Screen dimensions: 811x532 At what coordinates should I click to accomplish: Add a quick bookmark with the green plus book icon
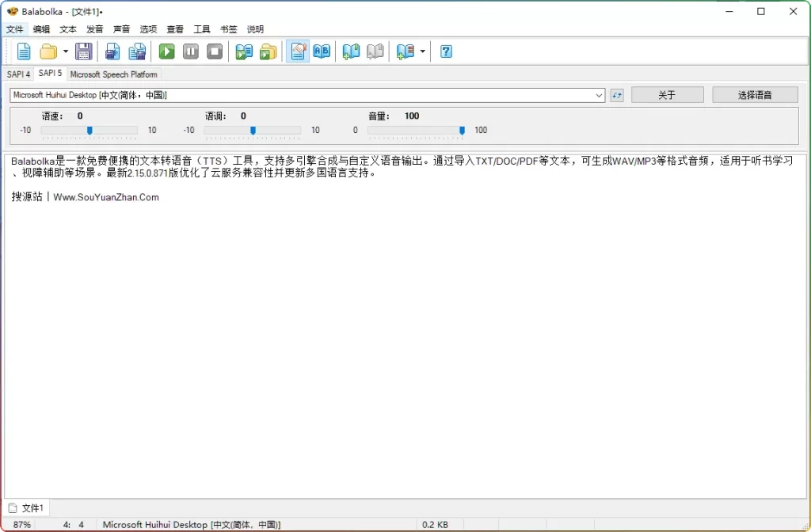pyautogui.click(x=351, y=51)
